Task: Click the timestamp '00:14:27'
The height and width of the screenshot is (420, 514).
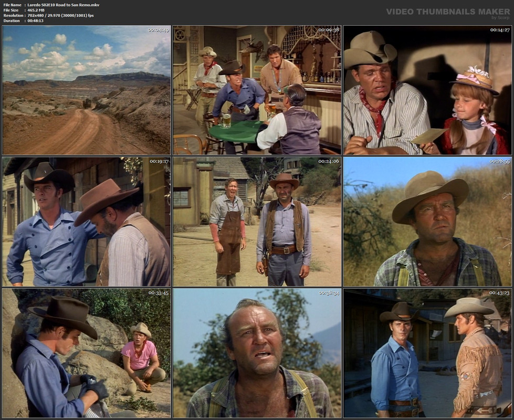Action: [500, 30]
